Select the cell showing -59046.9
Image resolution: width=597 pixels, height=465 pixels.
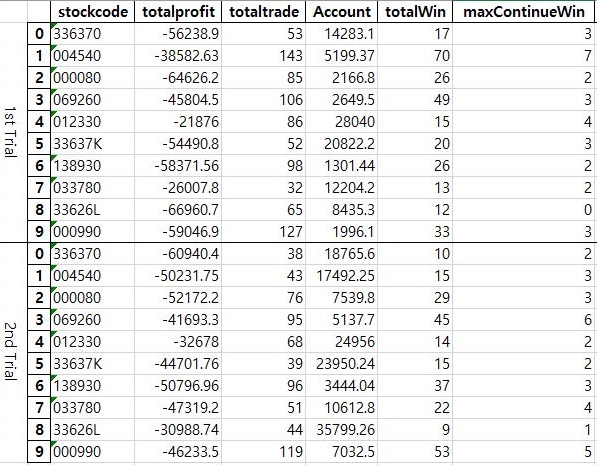point(178,232)
